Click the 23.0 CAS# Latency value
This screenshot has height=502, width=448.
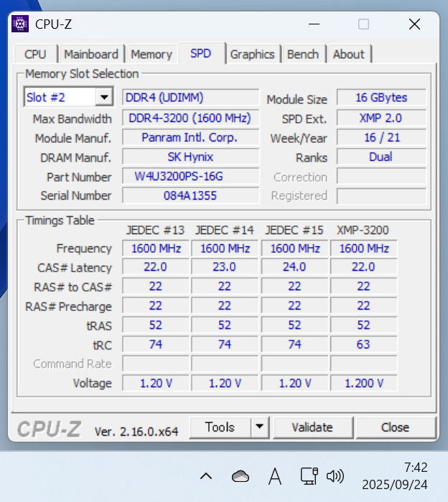[x=225, y=267]
